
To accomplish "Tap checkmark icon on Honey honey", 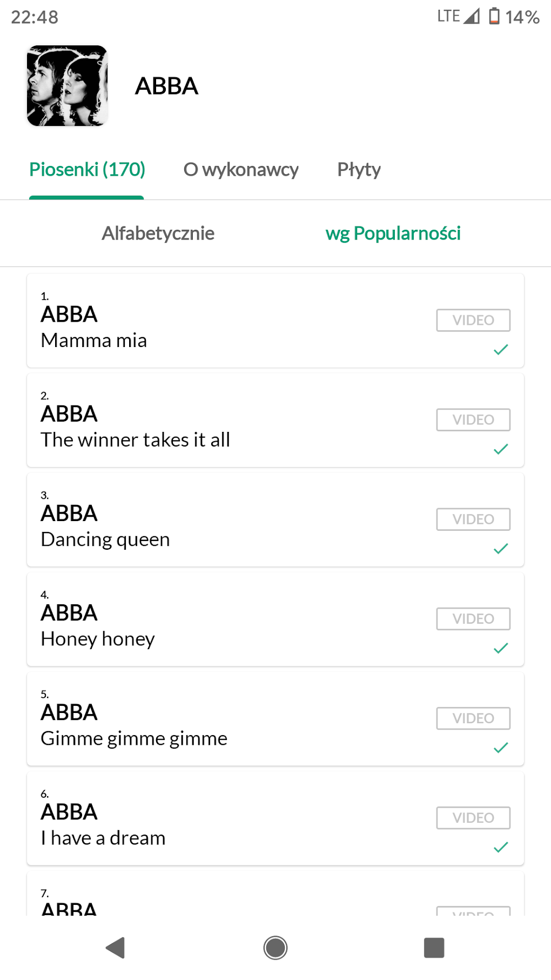I will click(501, 648).
